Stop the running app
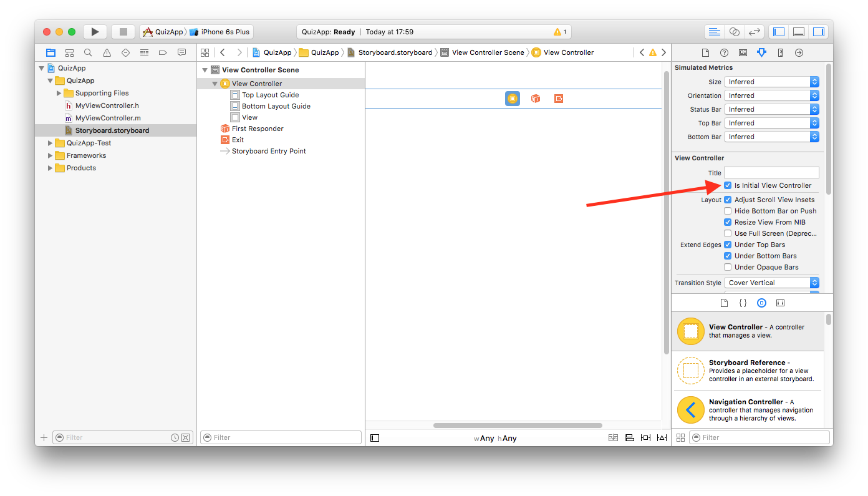 coord(123,32)
